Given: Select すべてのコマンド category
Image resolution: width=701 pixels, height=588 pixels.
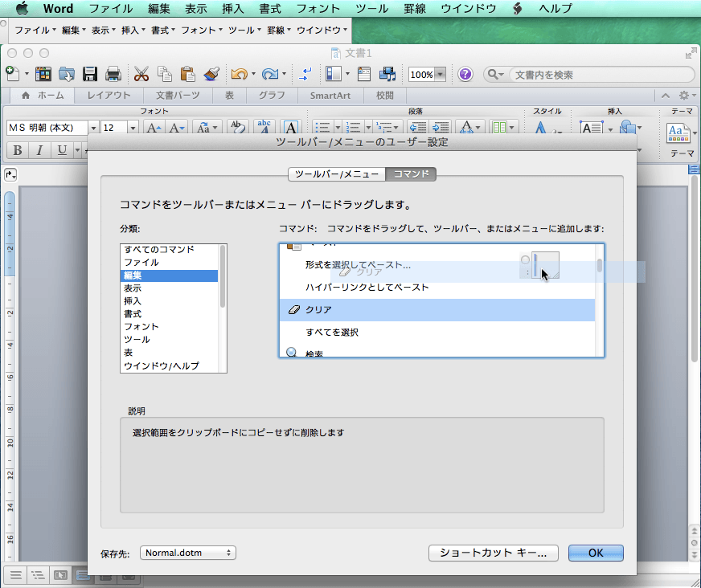Looking at the screenshot, I should coord(169,249).
